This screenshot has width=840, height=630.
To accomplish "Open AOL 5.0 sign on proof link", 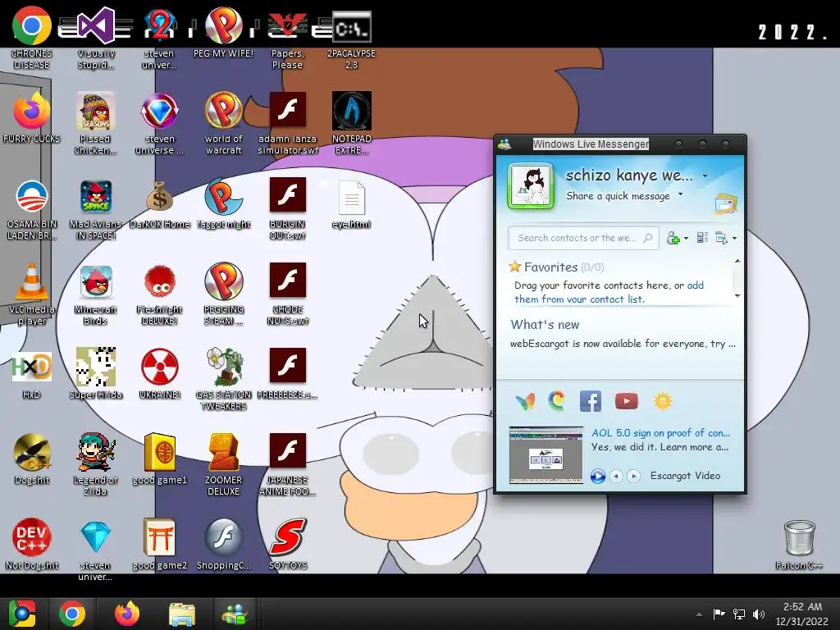I will click(660, 433).
